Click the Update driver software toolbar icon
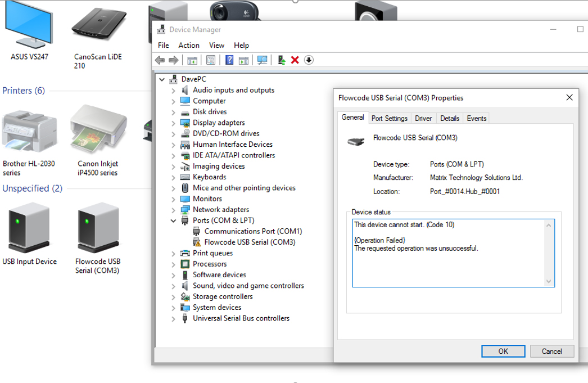Image resolution: width=588 pixels, height=383 pixels. pos(282,60)
